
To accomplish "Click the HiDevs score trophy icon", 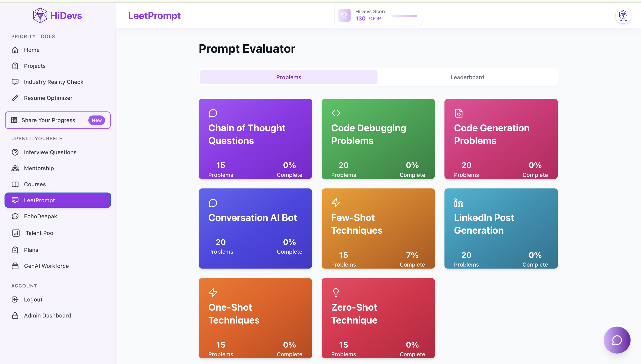I will (344, 16).
